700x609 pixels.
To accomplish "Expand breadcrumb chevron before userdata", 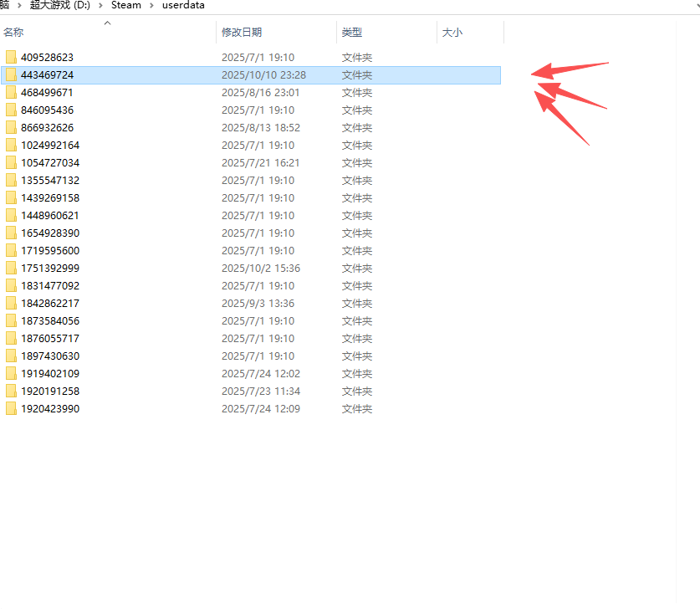I will (152, 6).
